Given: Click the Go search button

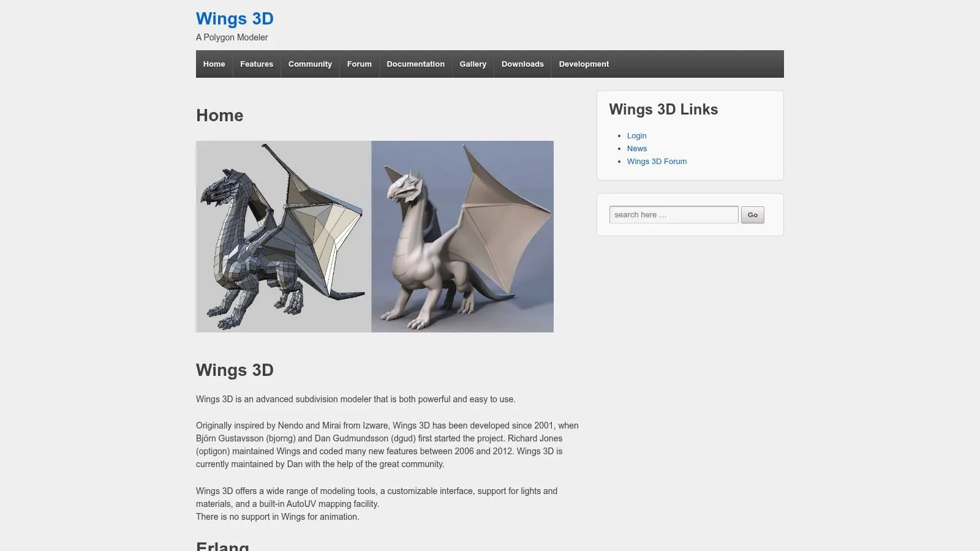Looking at the screenshot, I should coord(753,215).
